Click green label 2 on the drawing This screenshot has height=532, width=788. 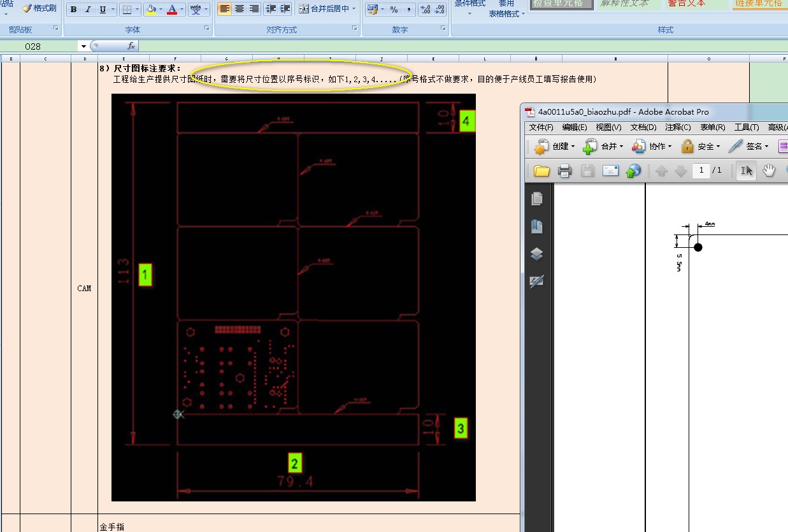click(x=294, y=463)
